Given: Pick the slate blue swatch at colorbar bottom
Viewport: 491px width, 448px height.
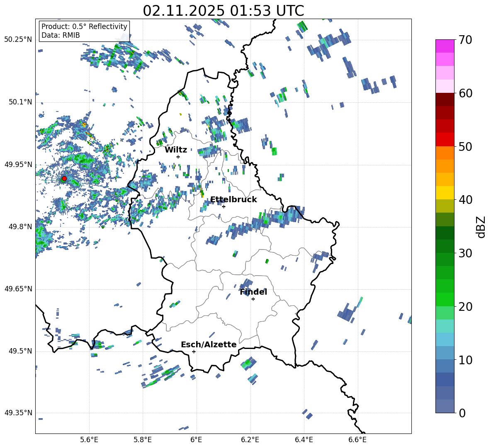Looking at the screenshot, I should 445,406.
